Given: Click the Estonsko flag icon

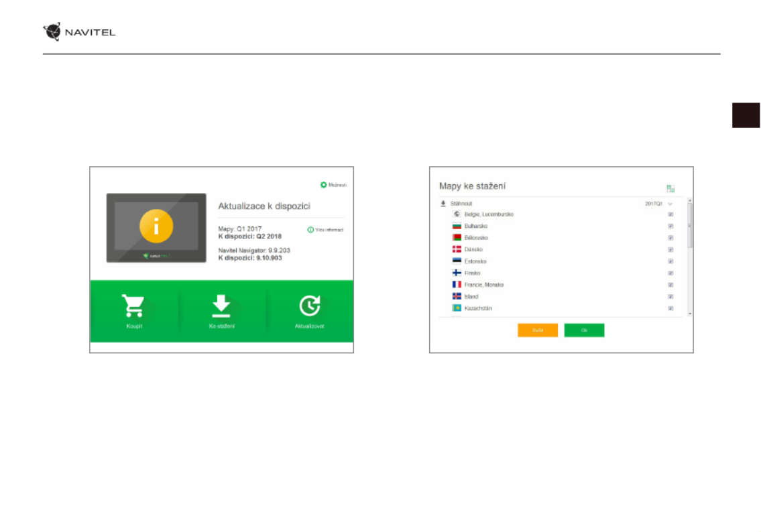Looking at the screenshot, I should pyautogui.click(x=457, y=261).
